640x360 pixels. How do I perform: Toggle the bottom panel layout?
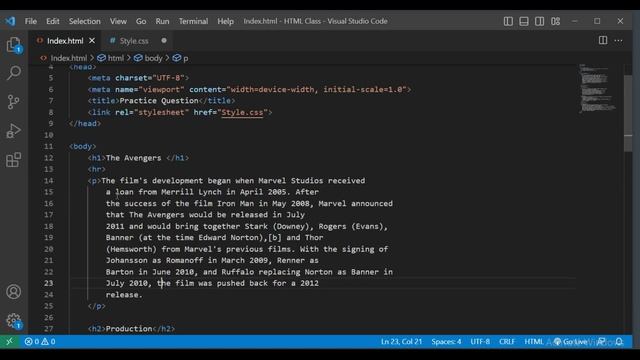524,21
